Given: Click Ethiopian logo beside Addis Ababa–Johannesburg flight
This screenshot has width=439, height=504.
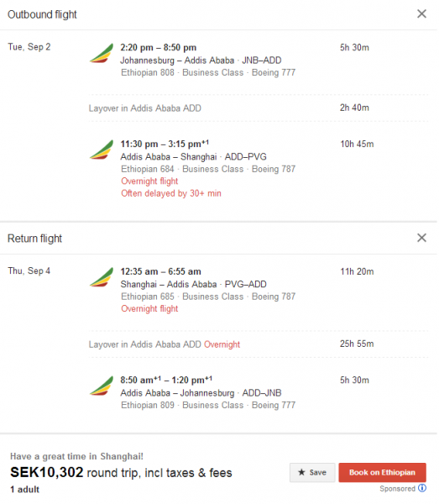Looking at the screenshot, I should (x=102, y=386).
